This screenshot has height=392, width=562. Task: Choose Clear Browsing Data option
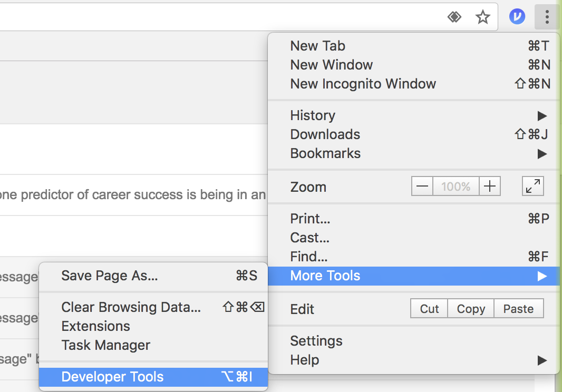pos(131,307)
